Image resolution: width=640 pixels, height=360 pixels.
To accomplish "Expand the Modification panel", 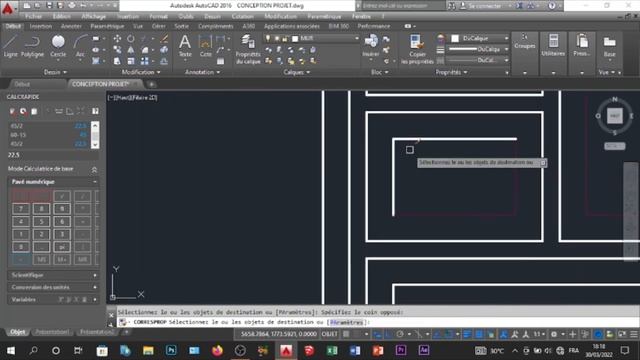I will 141,72.
